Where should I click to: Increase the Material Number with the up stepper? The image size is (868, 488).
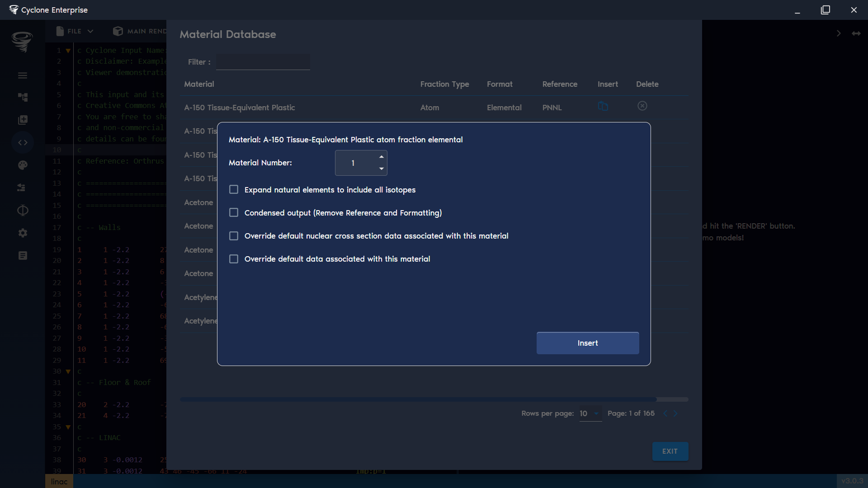point(381,157)
